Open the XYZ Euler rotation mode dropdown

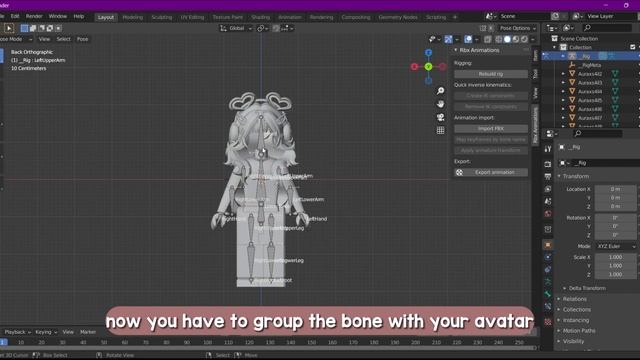(616, 247)
